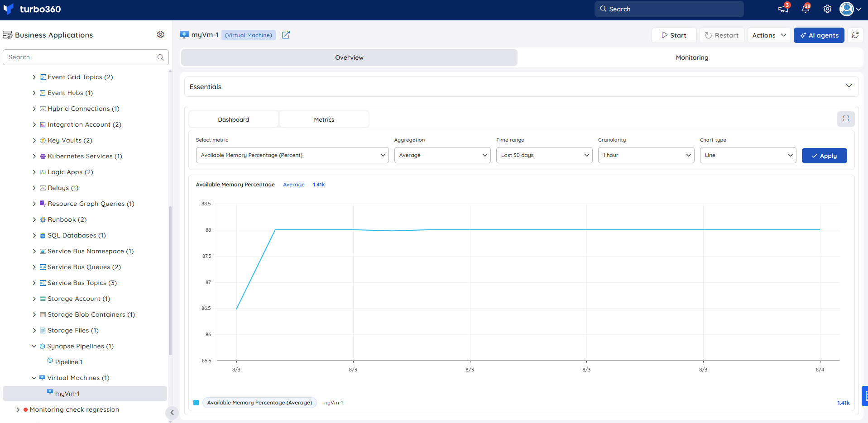
Task: Click the Runbook gear icon
Action: [43, 220]
